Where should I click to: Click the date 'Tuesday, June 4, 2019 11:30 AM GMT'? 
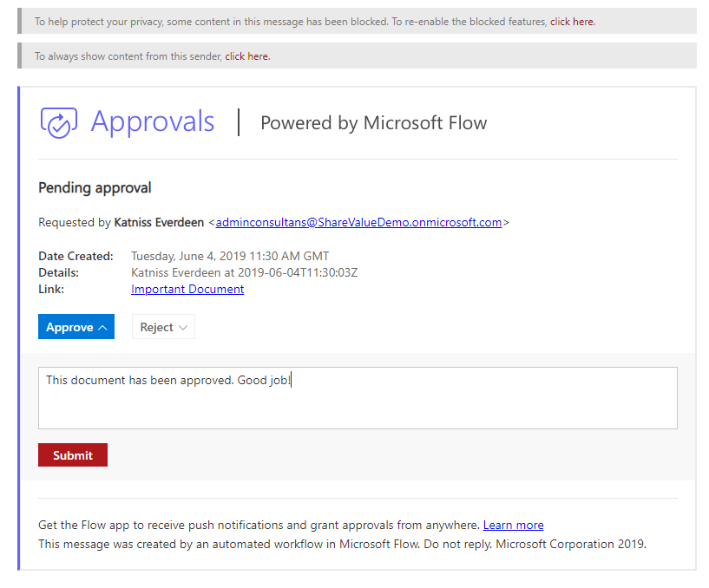[x=230, y=256]
